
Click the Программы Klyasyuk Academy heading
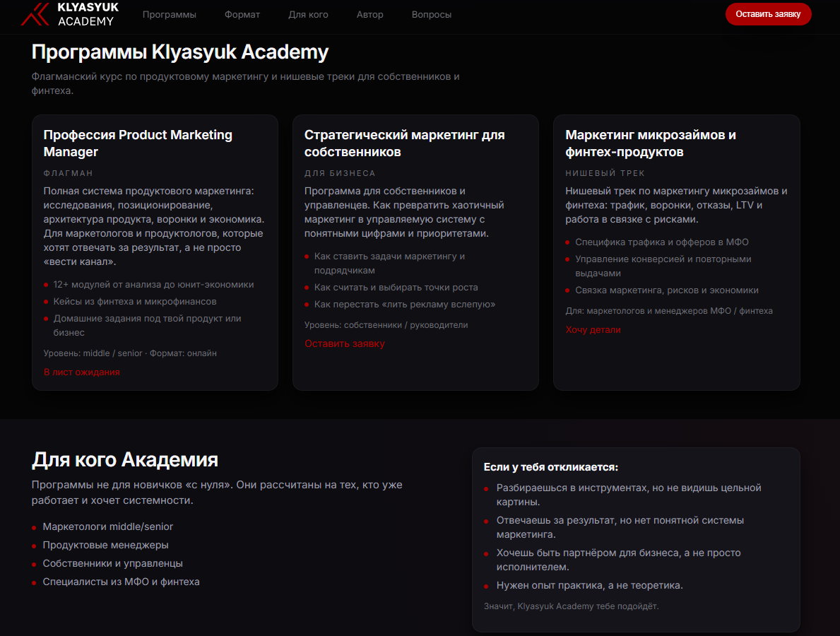click(x=180, y=52)
